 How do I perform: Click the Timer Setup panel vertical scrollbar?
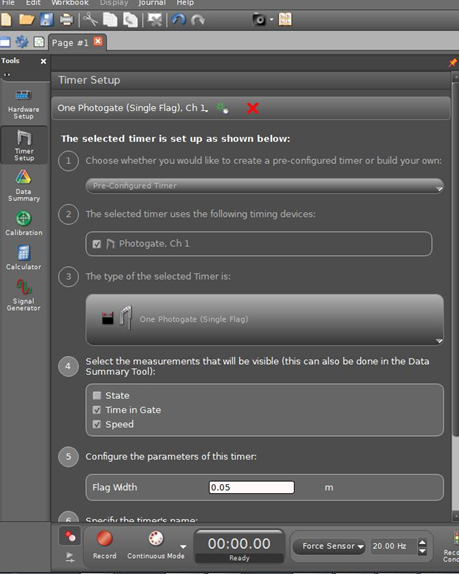coord(455,259)
